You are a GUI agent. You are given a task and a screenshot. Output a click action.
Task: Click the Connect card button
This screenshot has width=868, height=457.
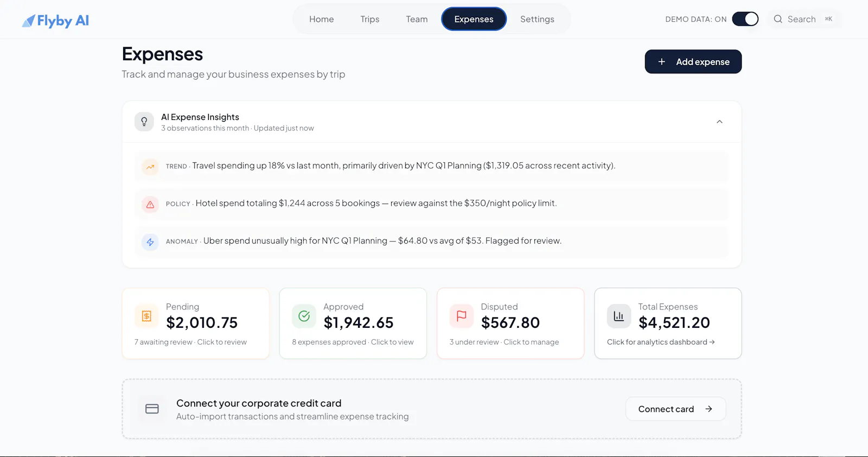coord(675,409)
